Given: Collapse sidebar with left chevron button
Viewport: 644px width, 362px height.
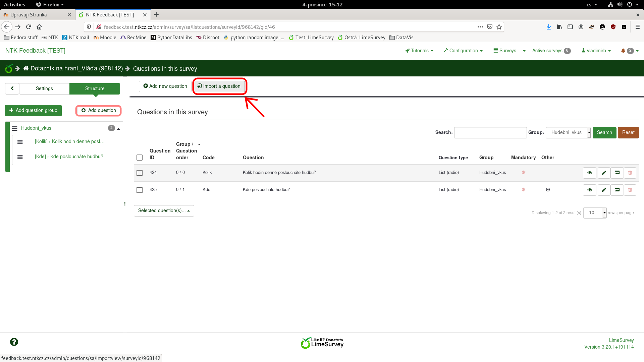Looking at the screenshot, I should click(12, 88).
